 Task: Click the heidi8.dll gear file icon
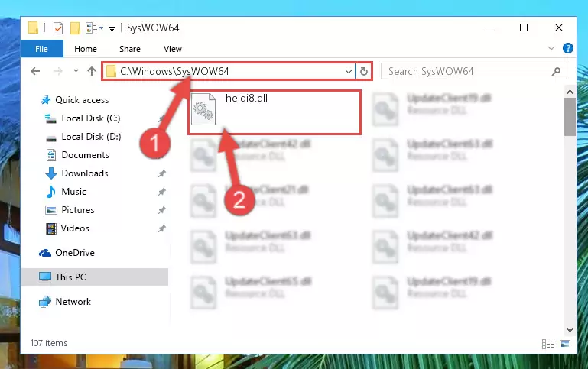point(203,110)
